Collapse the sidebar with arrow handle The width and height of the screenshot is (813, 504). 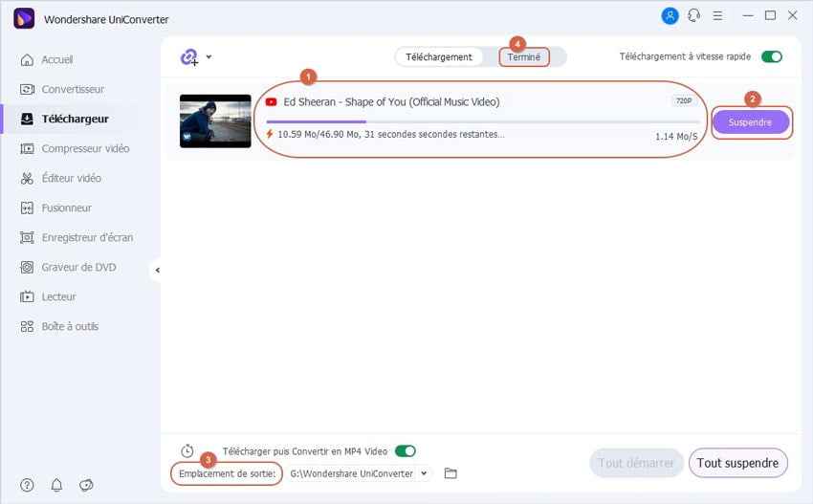pyautogui.click(x=157, y=270)
